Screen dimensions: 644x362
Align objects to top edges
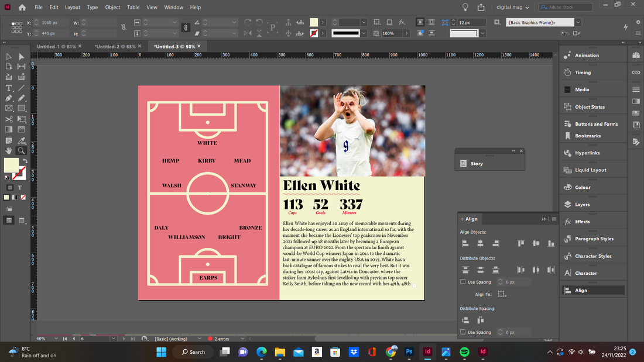[521, 243]
